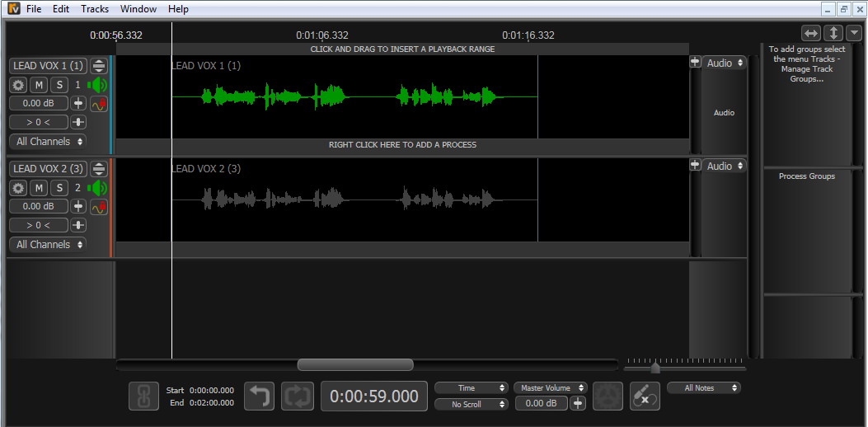
Task: Open the Edit menu
Action: pyautogui.click(x=61, y=9)
